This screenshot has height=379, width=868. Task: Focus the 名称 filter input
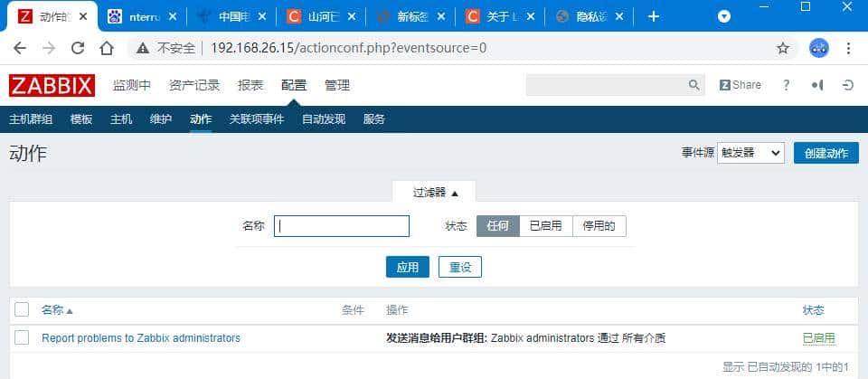click(x=342, y=226)
